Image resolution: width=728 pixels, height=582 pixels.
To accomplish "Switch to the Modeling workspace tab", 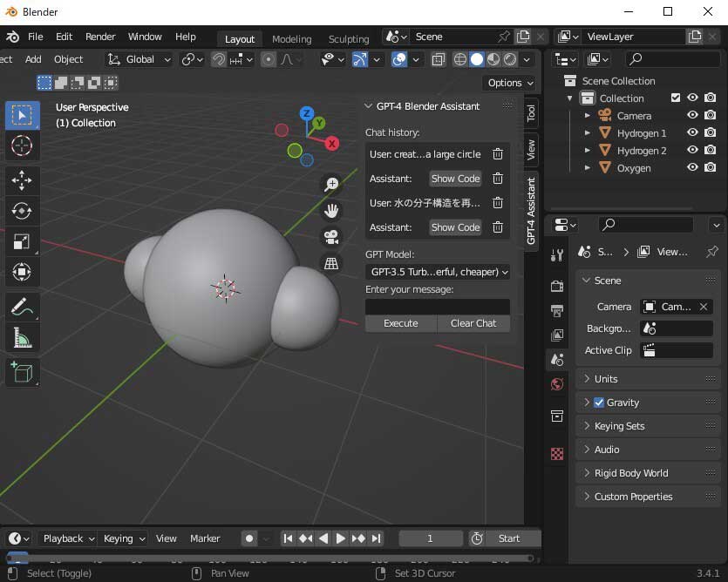I will tap(291, 39).
